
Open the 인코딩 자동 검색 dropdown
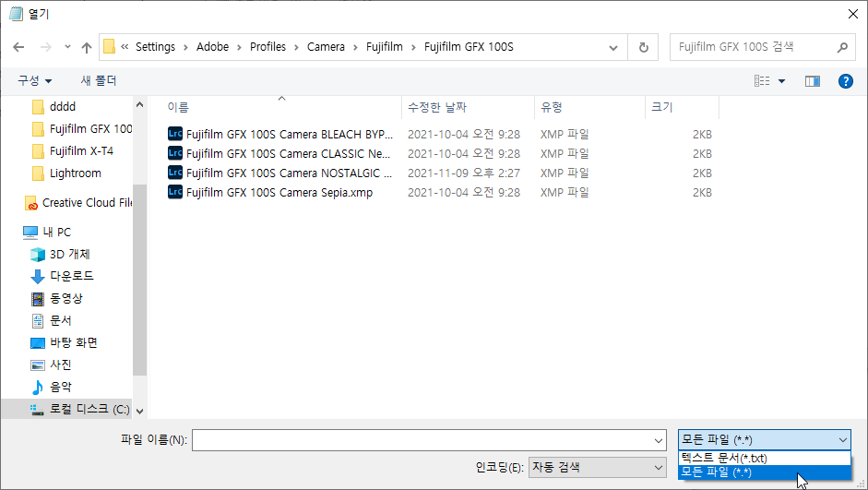(598, 467)
